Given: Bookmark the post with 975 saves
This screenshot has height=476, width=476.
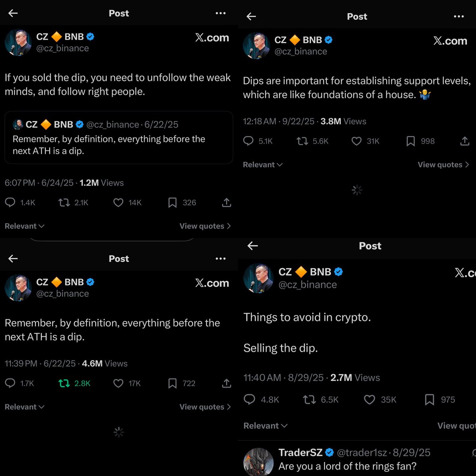Looking at the screenshot, I should point(429,399).
